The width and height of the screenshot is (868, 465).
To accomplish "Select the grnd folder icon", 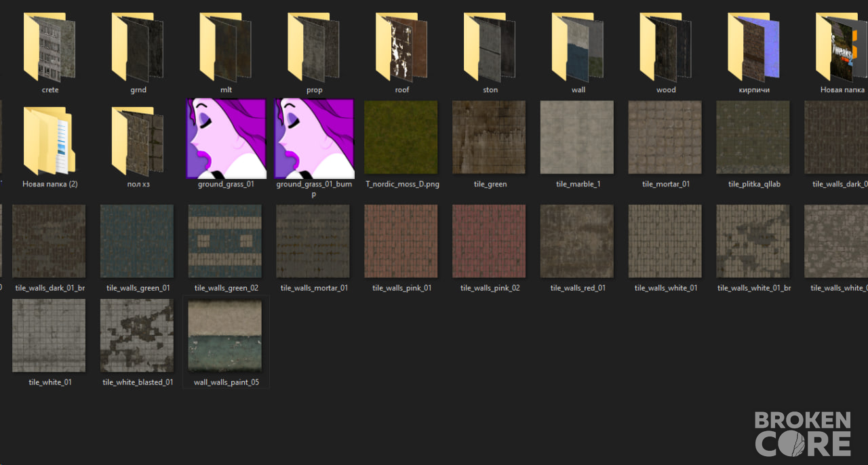I will pyautogui.click(x=138, y=47).
